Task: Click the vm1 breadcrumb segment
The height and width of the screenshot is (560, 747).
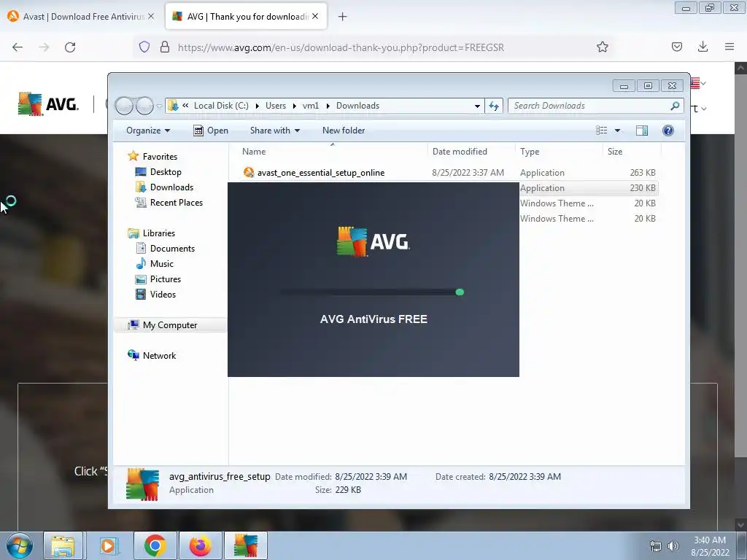Action: [x=311, y=106]
